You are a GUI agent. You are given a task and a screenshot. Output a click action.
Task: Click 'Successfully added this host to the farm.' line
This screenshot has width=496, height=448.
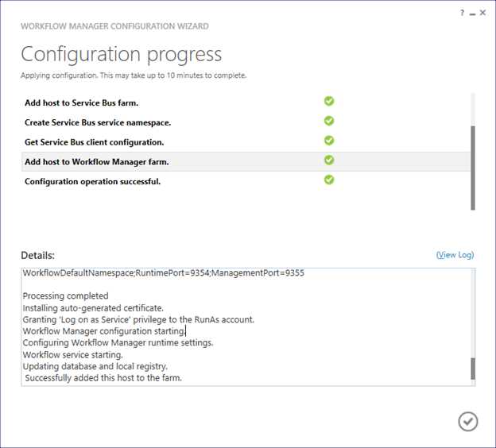pos(103,378)
